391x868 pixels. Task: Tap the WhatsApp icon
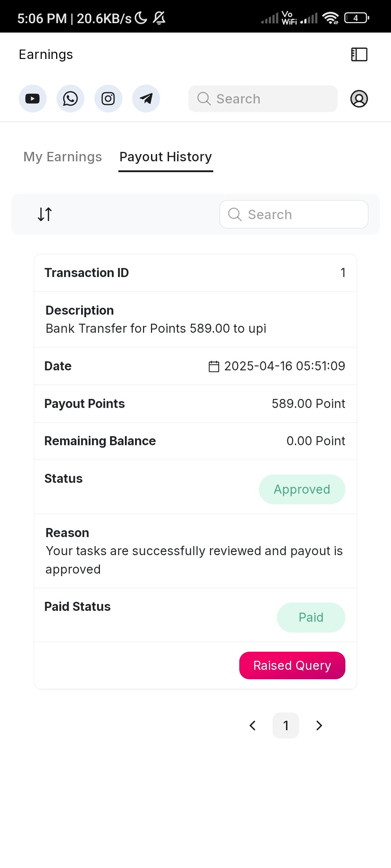point(70,99)
